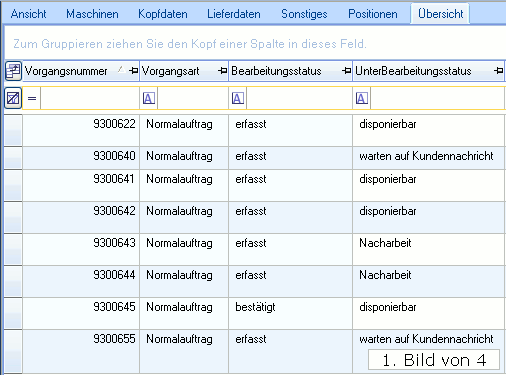Click disponierbar in row 9300641

[x=388, y=179]
